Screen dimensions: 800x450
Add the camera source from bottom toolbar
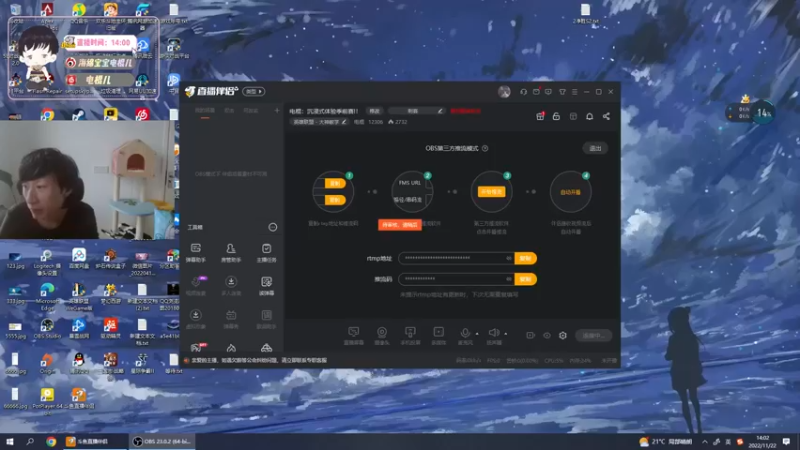point(382,335)
